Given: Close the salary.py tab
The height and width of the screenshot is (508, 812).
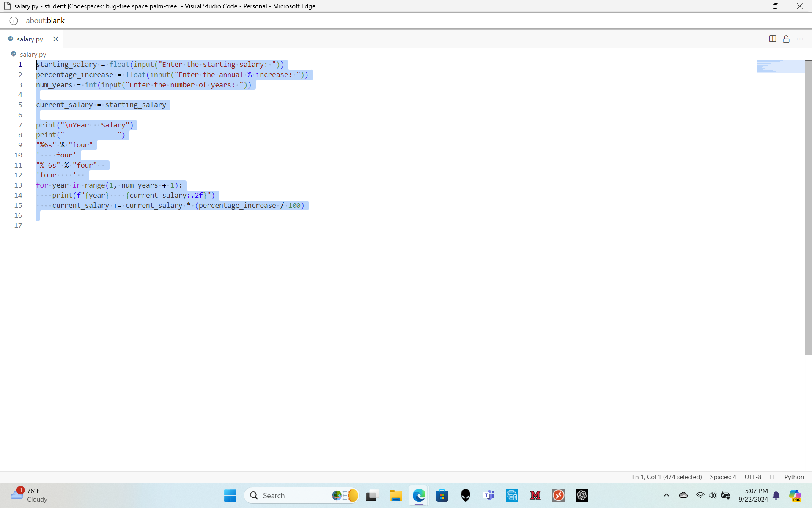Looking at the screenshot, I should coord(55,39).
